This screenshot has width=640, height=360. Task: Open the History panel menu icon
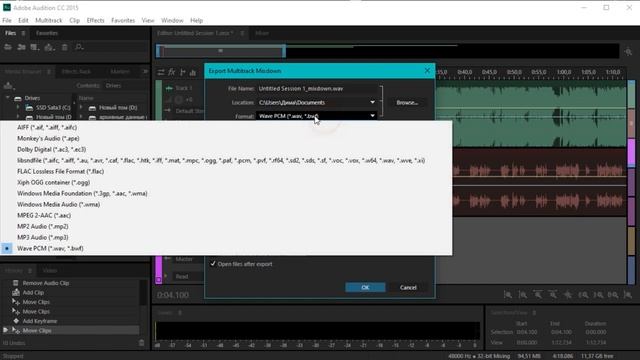pyautogui.click(x=29, y=271)
